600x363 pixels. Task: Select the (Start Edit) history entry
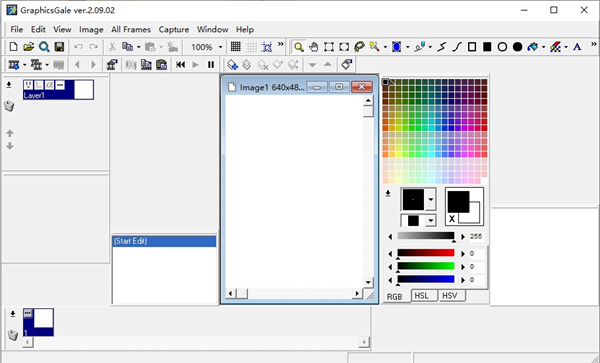click(x=165, y=241)
